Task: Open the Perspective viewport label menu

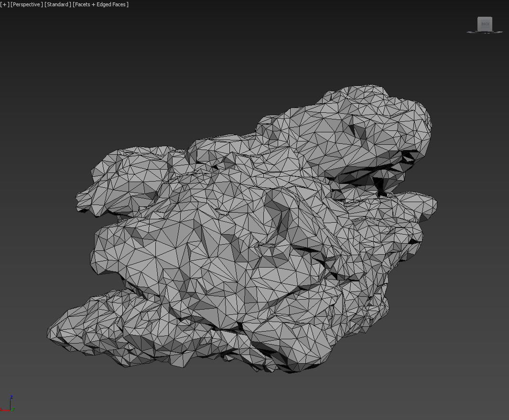Action: [x=27, y=5]
